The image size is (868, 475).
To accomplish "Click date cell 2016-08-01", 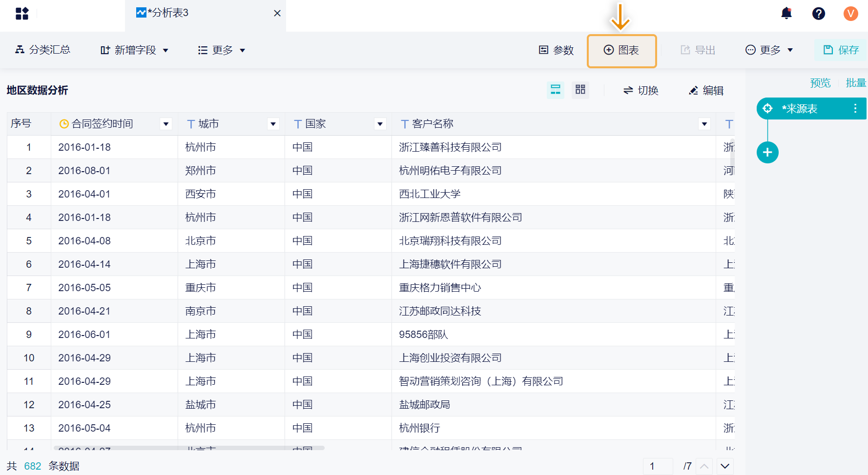I will click(x=114, y=171).
